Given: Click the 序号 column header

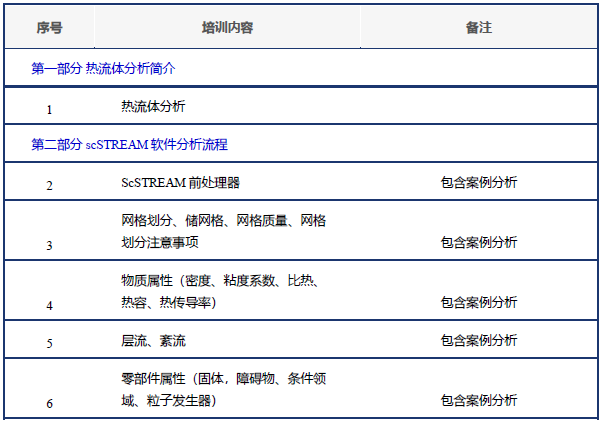Looking at the screenshot, I should click(x=49, y=27).
